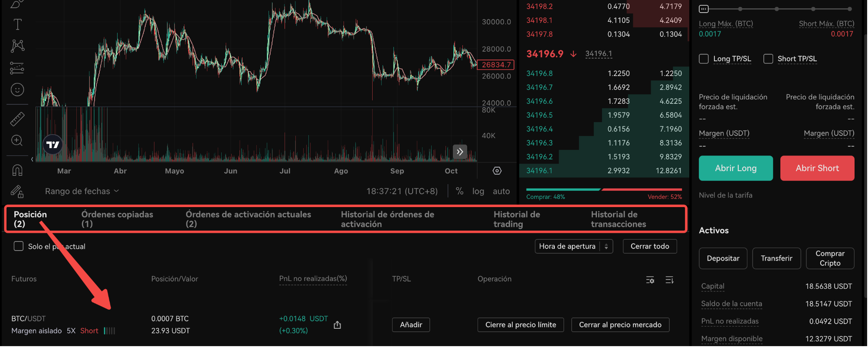Select the Text tool in chart toolbar
868x347 pixels.
17,24
